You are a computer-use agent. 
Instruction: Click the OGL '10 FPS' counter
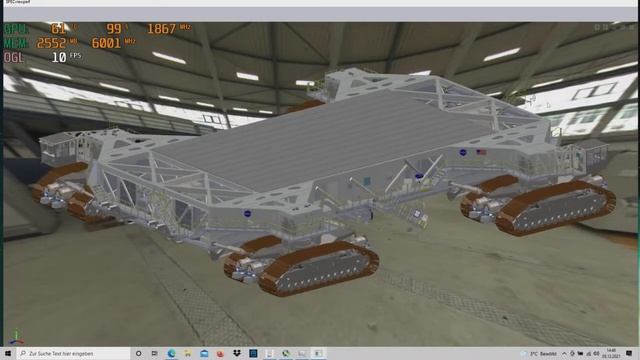66,57
